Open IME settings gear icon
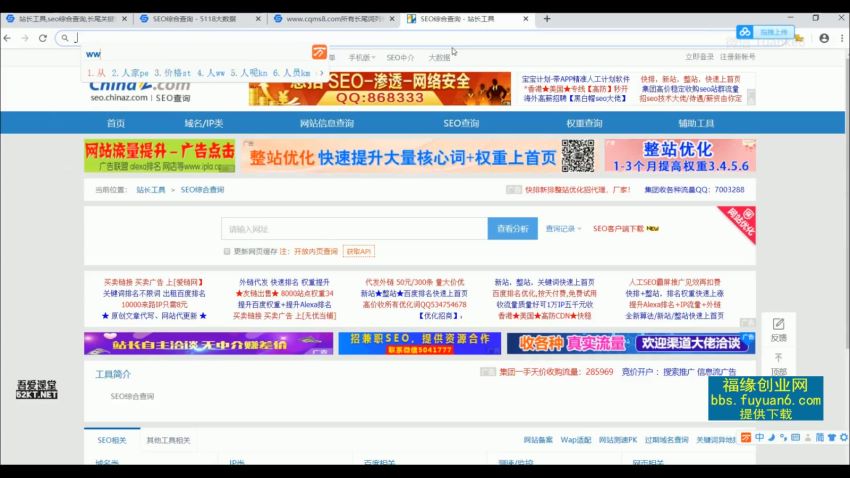Screen dimensions: 850x478 (x=843, y=437)
